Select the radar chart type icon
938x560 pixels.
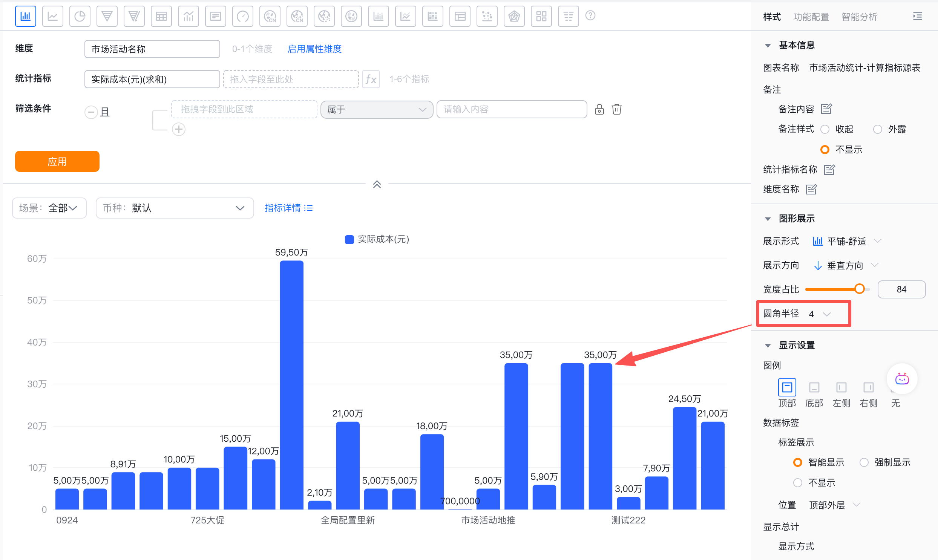(x=514, y=16)
